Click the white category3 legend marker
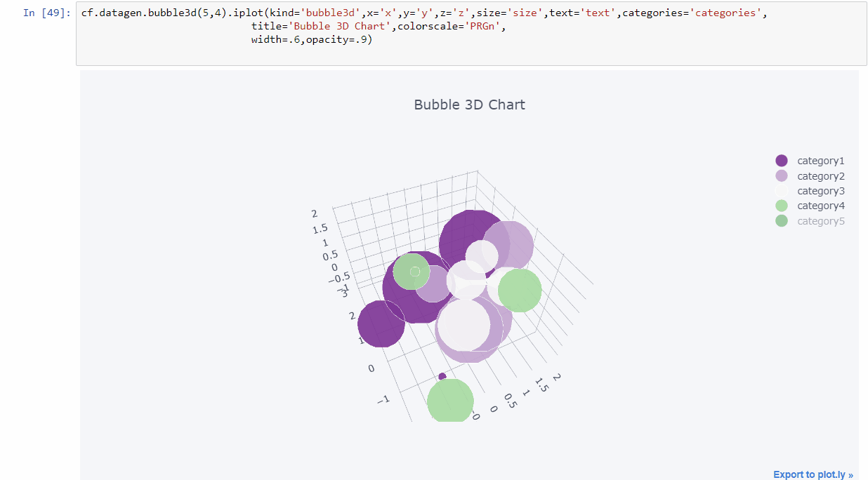Screen dimensions: 868x480 pyautogui.click(x=782, y=191)
